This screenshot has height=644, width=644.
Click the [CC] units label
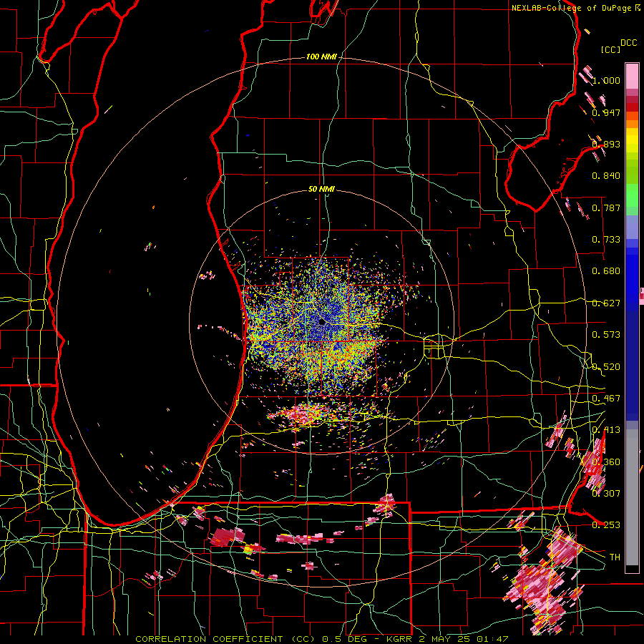[x=610, y=49]
